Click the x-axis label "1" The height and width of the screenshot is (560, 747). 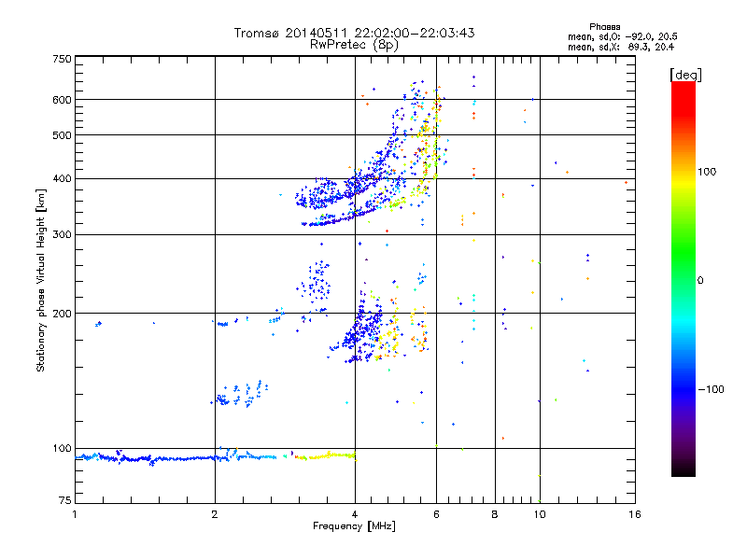[x=75, y=514]
